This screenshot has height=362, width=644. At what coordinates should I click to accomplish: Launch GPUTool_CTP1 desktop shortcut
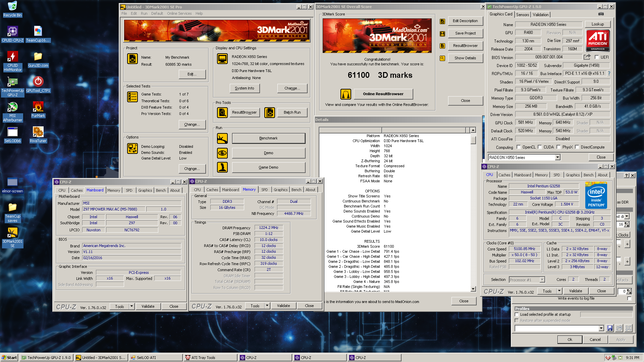pyautogui.click(x=38, y=84)
